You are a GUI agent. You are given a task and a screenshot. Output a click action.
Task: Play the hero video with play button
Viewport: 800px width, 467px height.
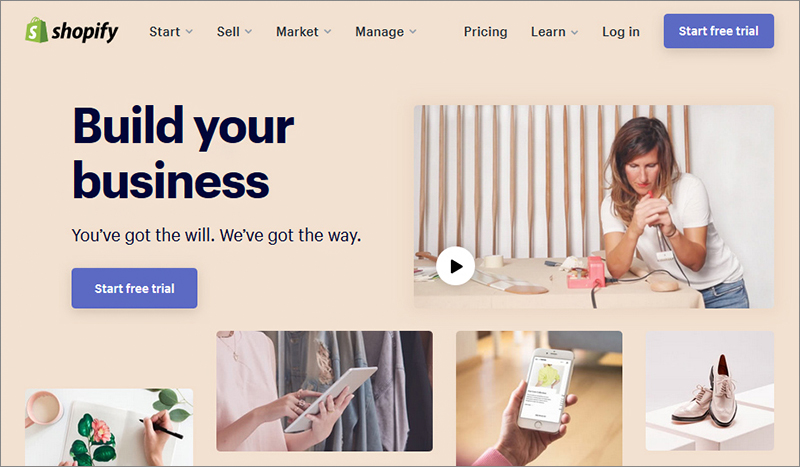pyautogui.click(x=456, y=266)
